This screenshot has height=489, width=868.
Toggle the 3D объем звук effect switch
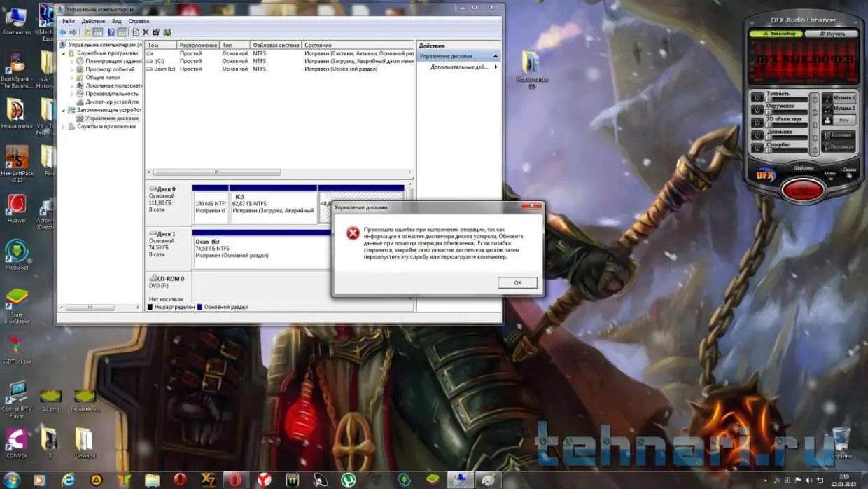pos(757,123)
